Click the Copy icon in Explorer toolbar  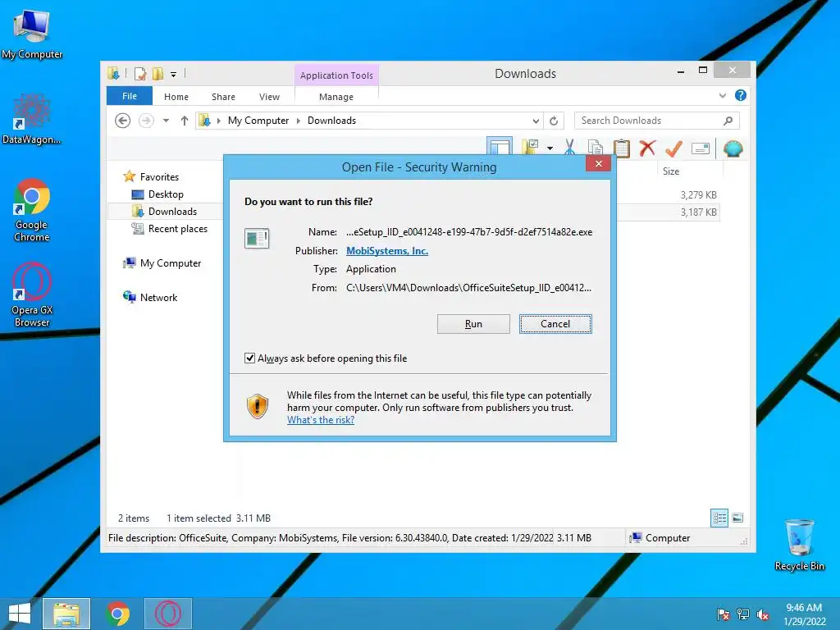(x=596, y=148)
